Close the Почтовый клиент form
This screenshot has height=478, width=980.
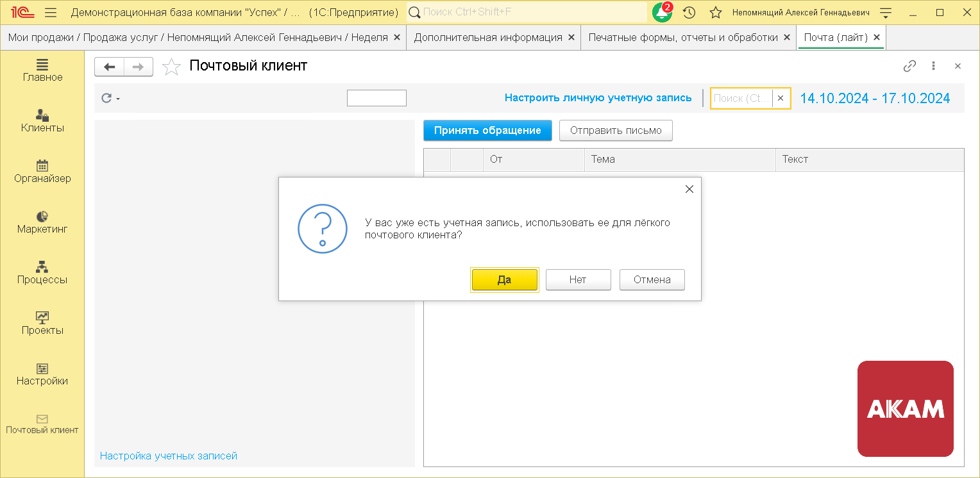958,66
